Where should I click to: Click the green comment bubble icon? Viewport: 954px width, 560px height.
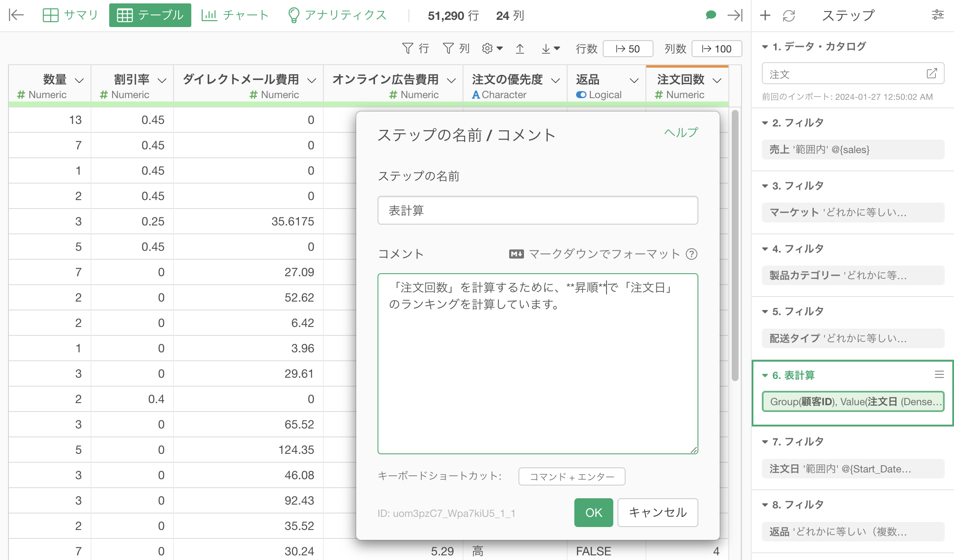711,15
